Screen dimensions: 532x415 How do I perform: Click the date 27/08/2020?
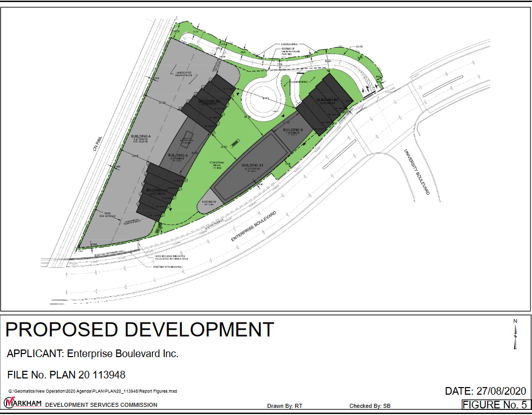(485, 391)
